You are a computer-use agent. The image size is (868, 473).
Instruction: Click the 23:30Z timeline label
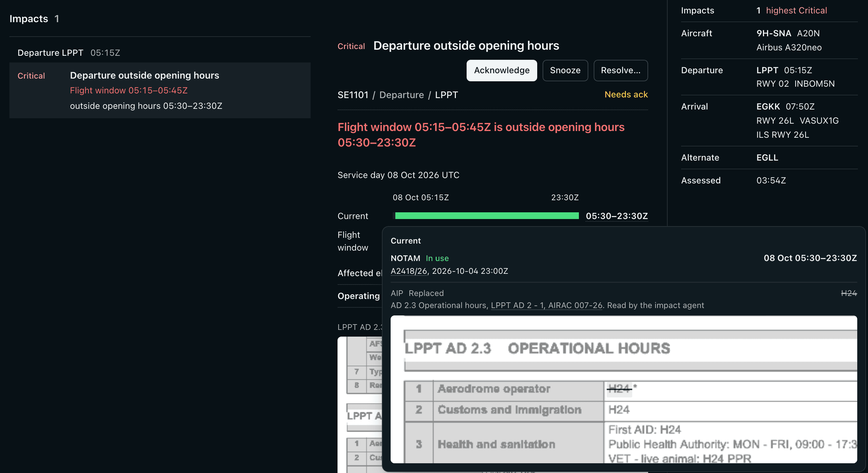[x=565, y=198]
